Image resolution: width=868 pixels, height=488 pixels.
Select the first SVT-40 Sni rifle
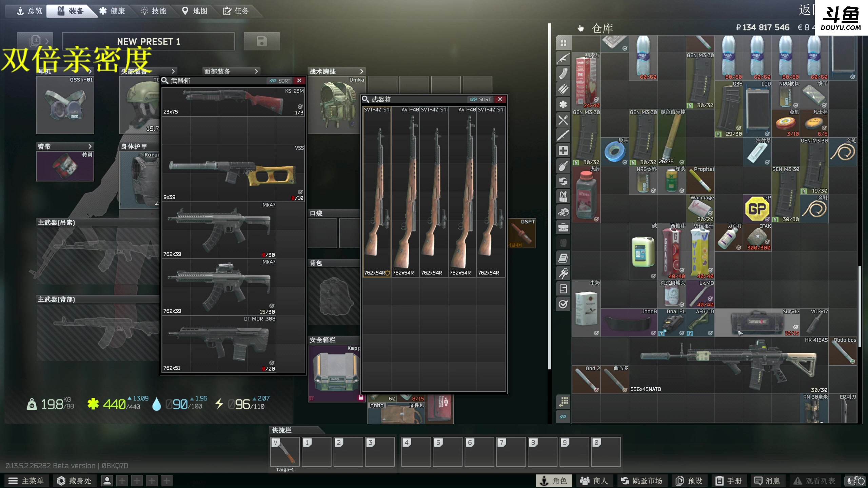(377, 191)
